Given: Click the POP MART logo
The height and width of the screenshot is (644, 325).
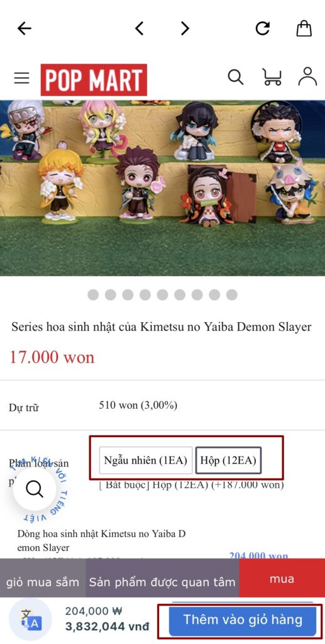Looking at the screenshot, I should [94, 80].
